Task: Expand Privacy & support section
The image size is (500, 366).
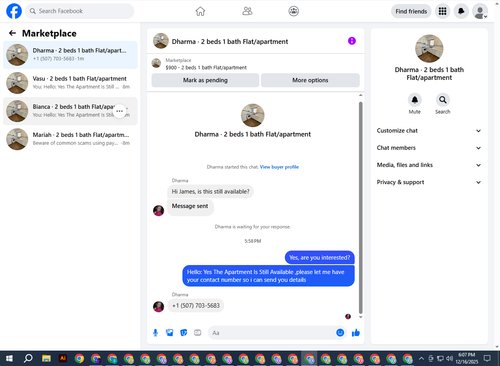Action: point(429,182)
